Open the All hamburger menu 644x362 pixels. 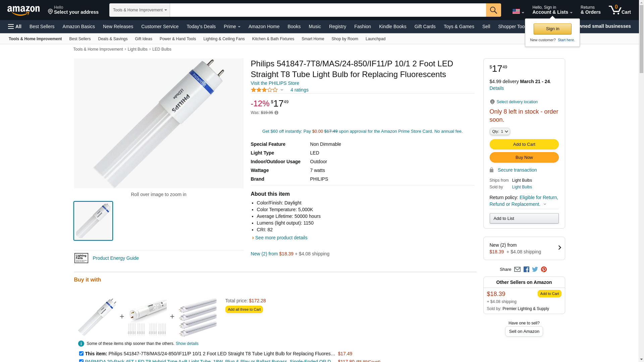pos(15,26)
